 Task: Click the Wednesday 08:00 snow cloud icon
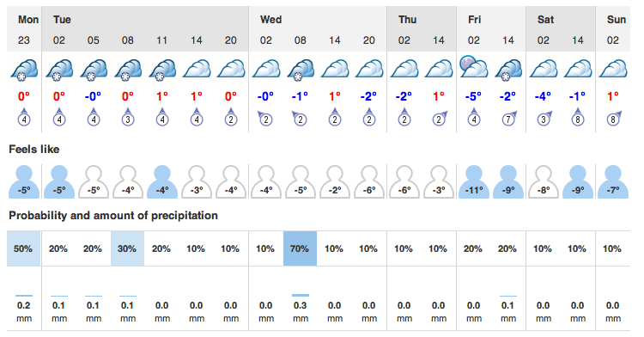click(x=301, y=69)
